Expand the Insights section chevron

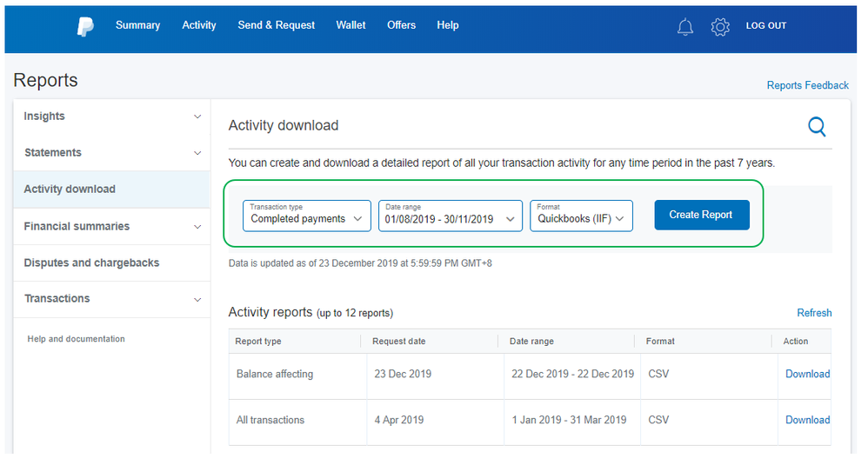pyautogui.click(x=197, y=116)
